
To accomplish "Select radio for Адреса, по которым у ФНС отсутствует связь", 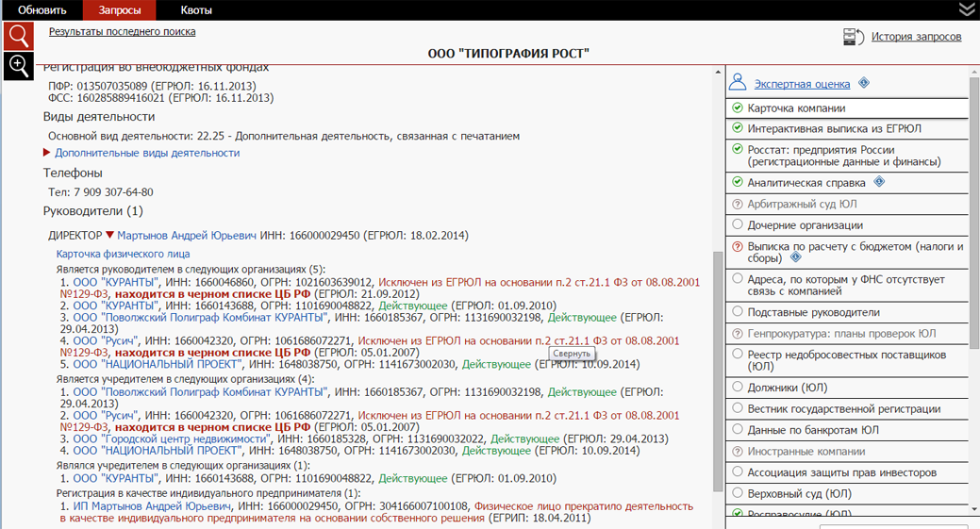I will tap(738, 278).
